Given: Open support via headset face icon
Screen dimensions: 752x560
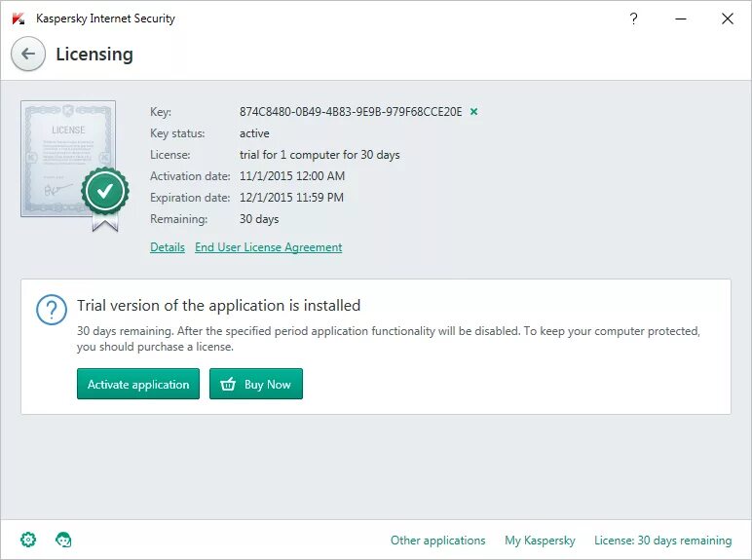Looking at the screenshot, I should [x=63, y=540].
